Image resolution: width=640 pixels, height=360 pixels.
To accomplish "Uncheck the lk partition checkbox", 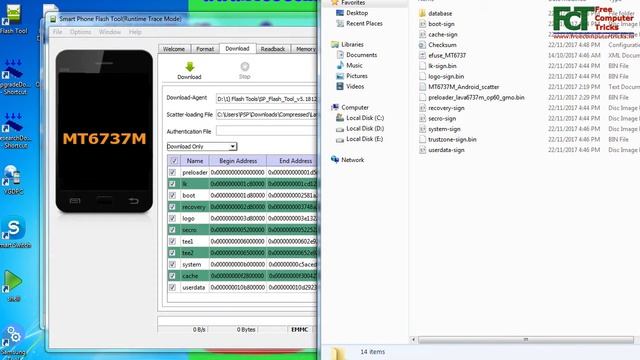I will point(173,184).
